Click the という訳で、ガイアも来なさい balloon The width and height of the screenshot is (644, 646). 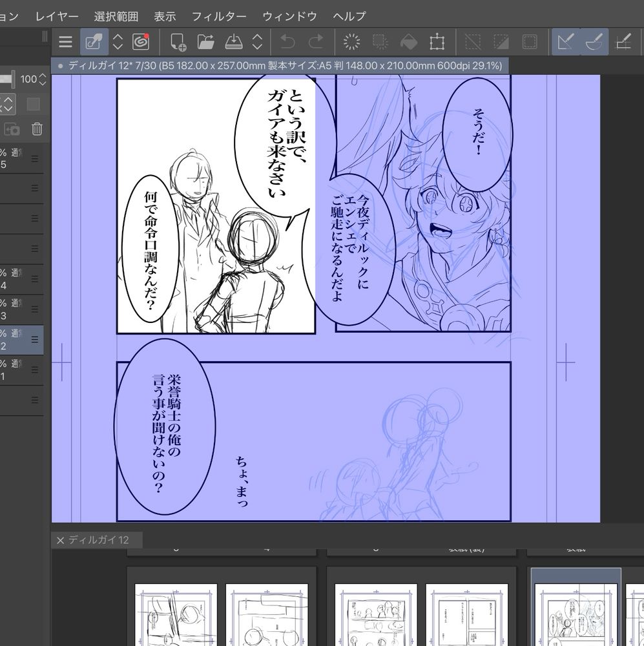(x=286, y=147)
